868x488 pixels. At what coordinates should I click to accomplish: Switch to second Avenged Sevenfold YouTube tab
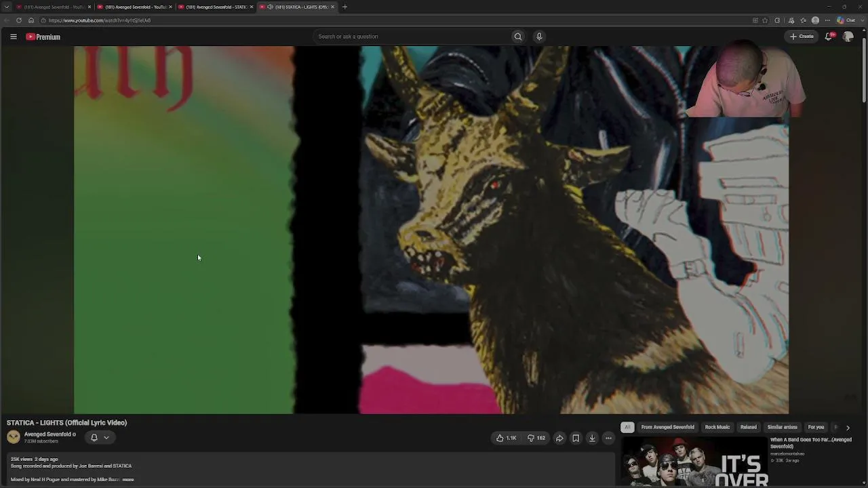(134, 7)
